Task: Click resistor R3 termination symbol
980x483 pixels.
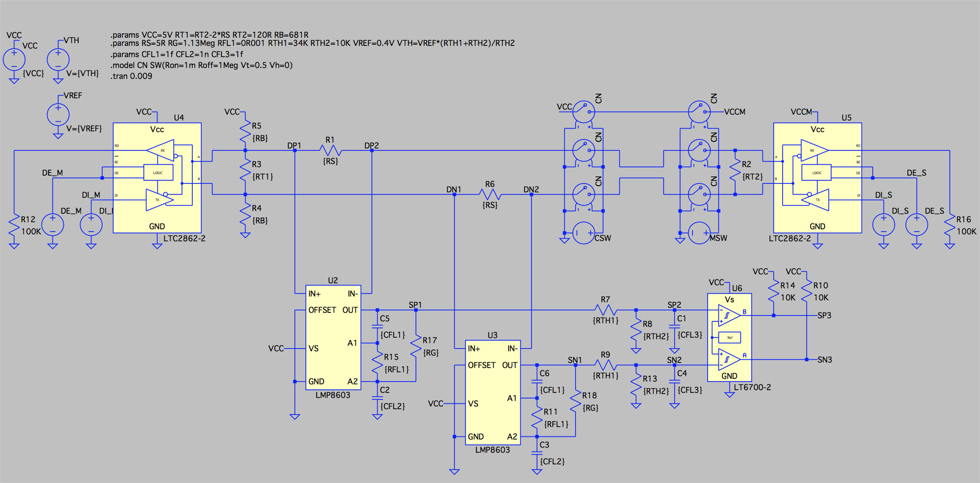Action: (x=245, y=170)
